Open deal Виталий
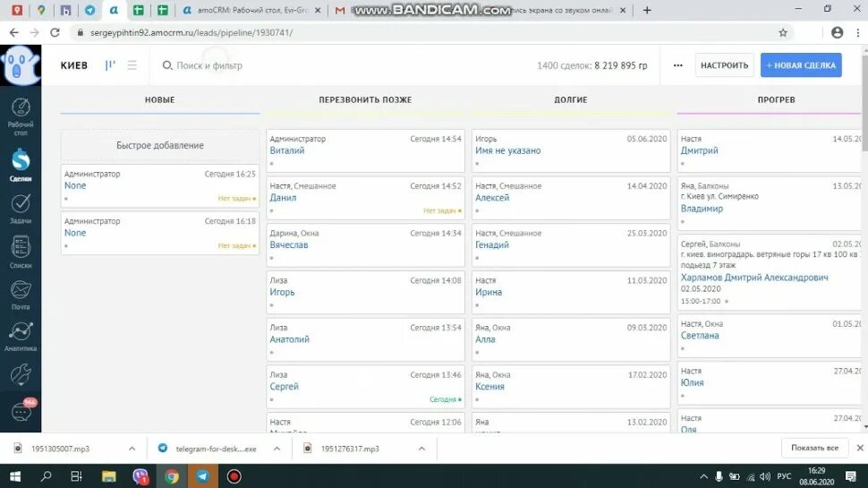 [286, 150]
